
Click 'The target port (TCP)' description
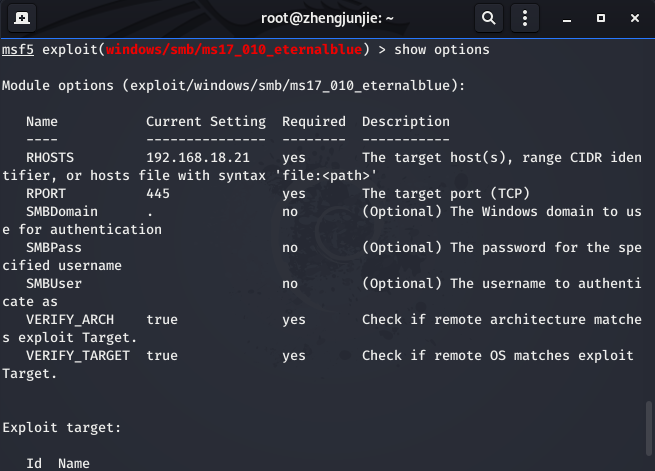click(446, 194)
